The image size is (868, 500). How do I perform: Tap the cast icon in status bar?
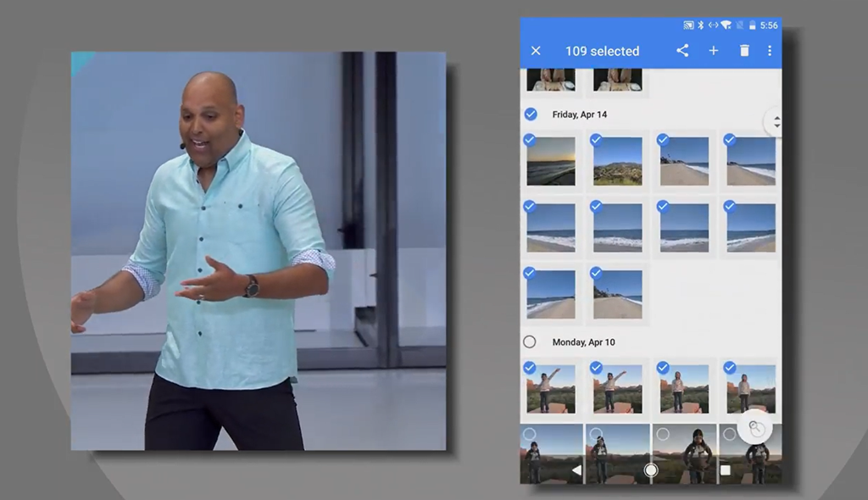tap(688, 25)
